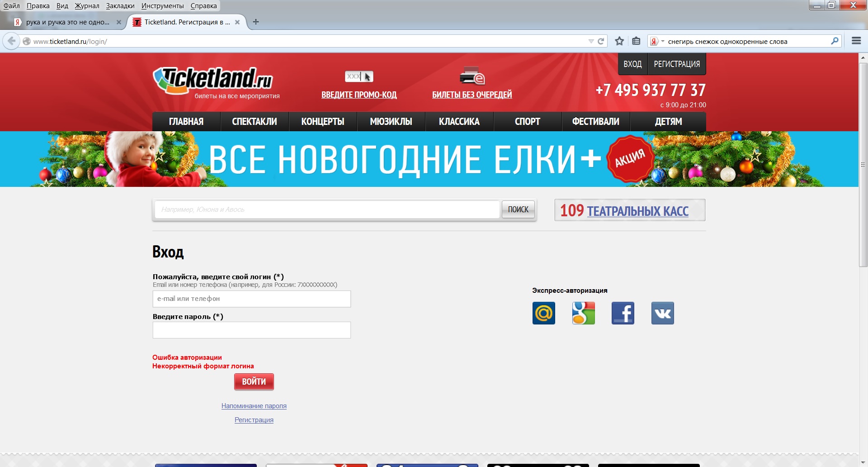868x467 pixels.
Task: Switch to the 'рука и ручка' tab
Action: coord(68,22)
